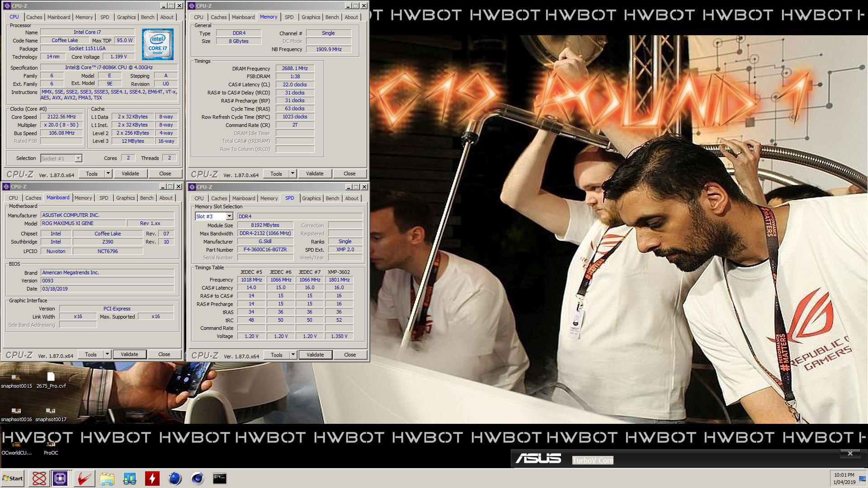Screen dimensions: 868x488
Task: Open 2675_Pro.cvf desktop file
Action: pyautogui.click(x=51, y=380)
